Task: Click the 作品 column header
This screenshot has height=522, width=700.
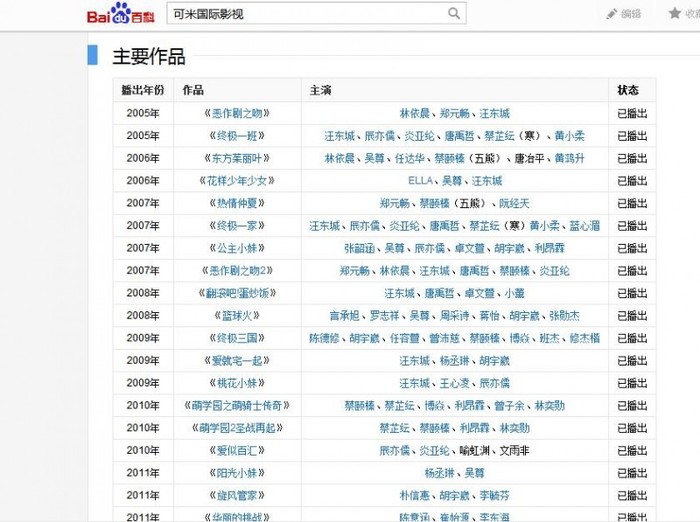Action: tap(193, 90)
